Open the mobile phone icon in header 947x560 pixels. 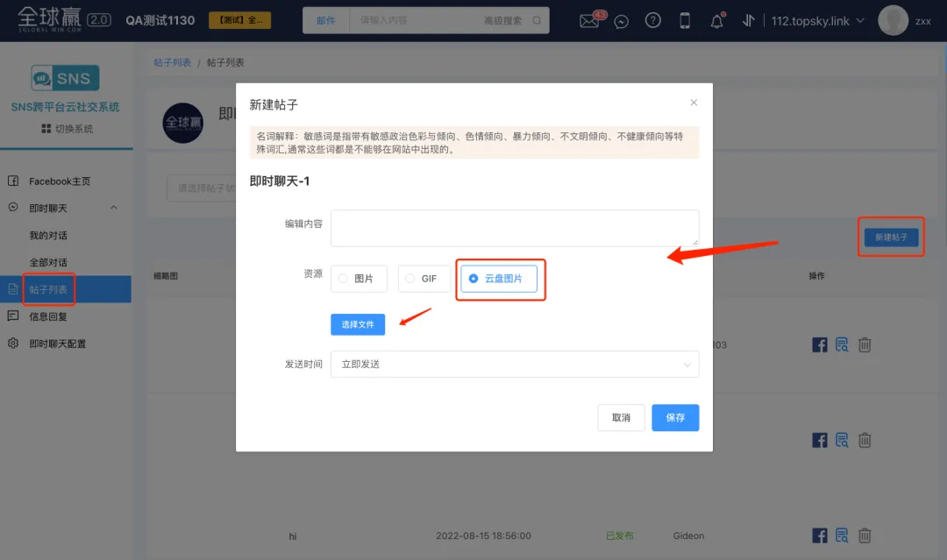(685, 21)
